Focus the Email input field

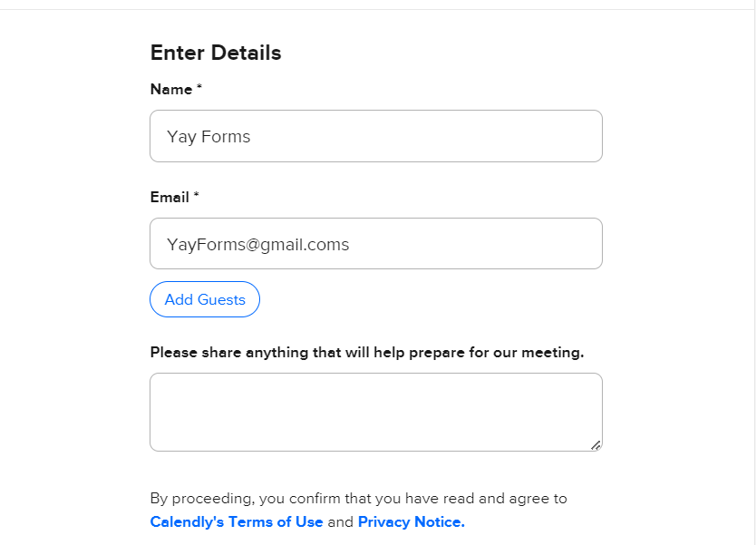(x=375, y=244)
